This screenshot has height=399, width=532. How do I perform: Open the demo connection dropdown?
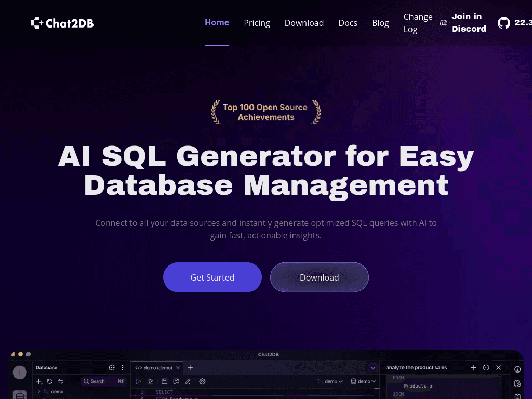330,381
